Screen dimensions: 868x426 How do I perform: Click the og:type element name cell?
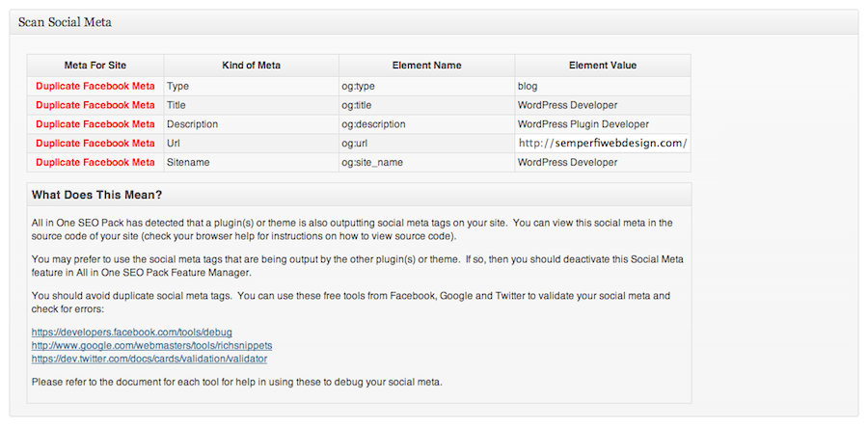(x=359, y=86)
